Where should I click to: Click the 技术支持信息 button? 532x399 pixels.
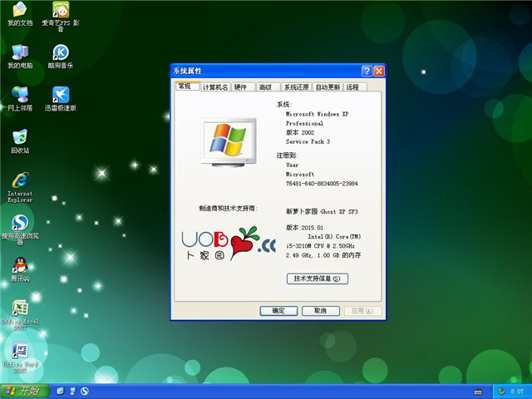[317, 278]
